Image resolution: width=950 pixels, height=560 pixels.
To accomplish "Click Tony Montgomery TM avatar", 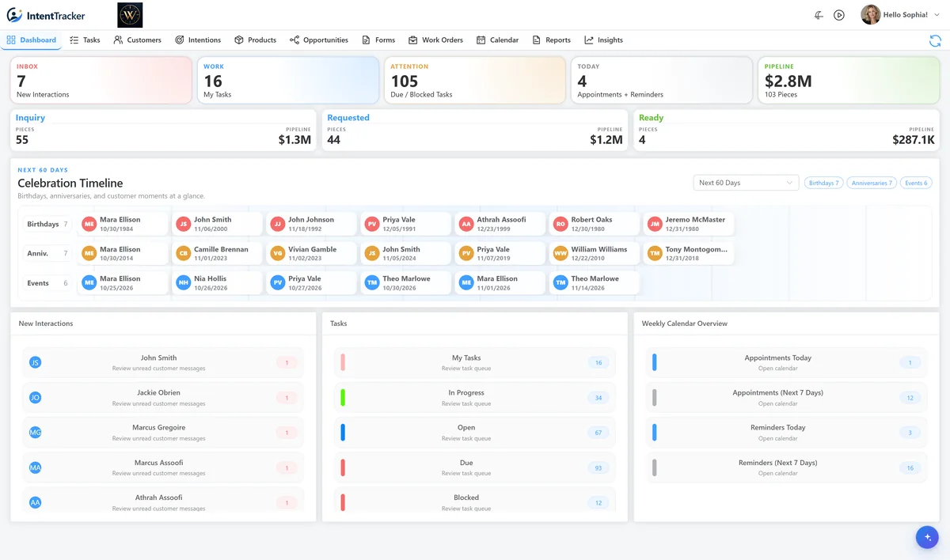I will 655,254.
